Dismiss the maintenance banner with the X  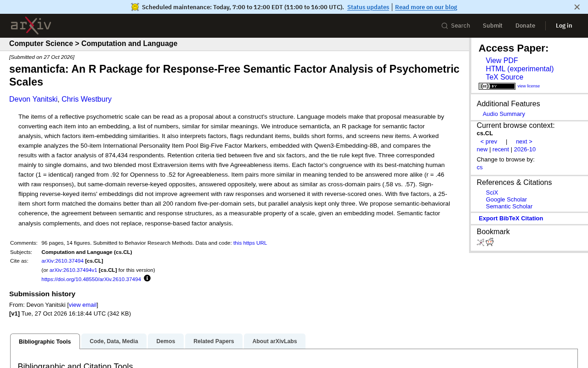click(577, 7)
